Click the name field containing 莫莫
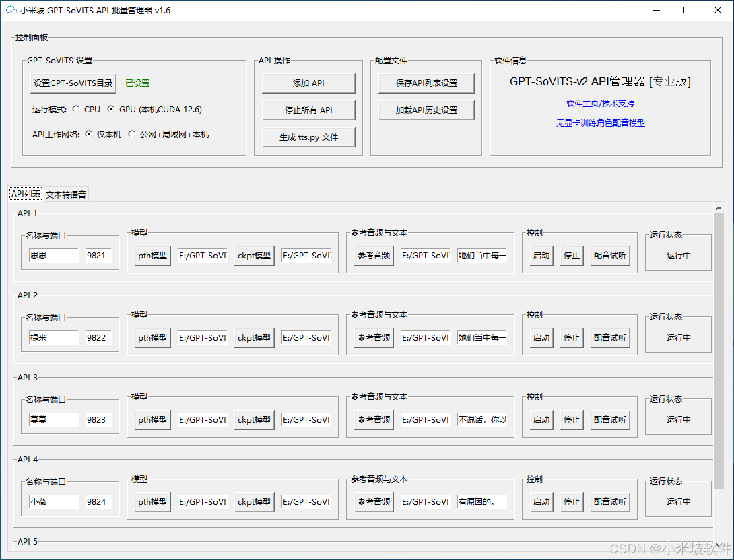Viewport: 734px width, 560px height. coord(53,419)
